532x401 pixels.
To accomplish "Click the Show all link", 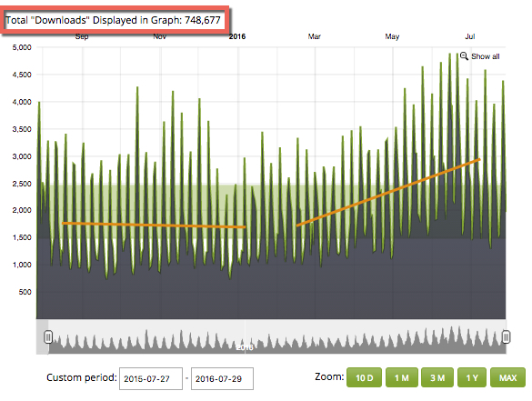I will pos(486,56).
